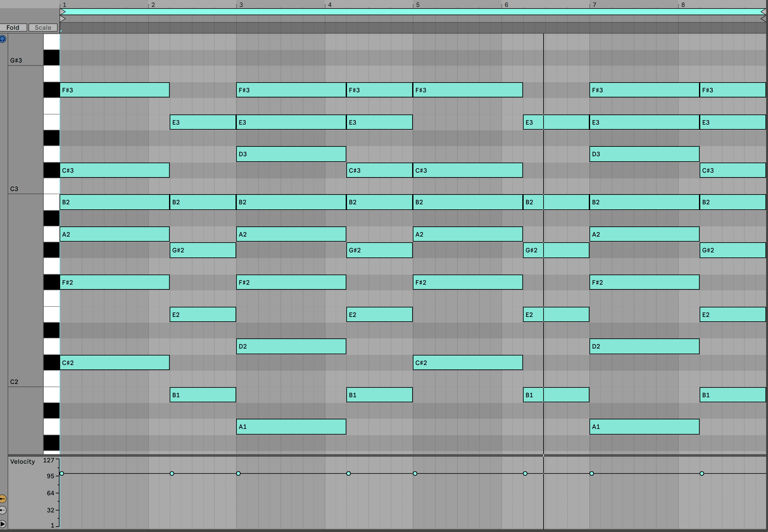Select the D3 note starting at bar 7
The height and width of the screenshot is (532, 768).
[x=645, y=154]
